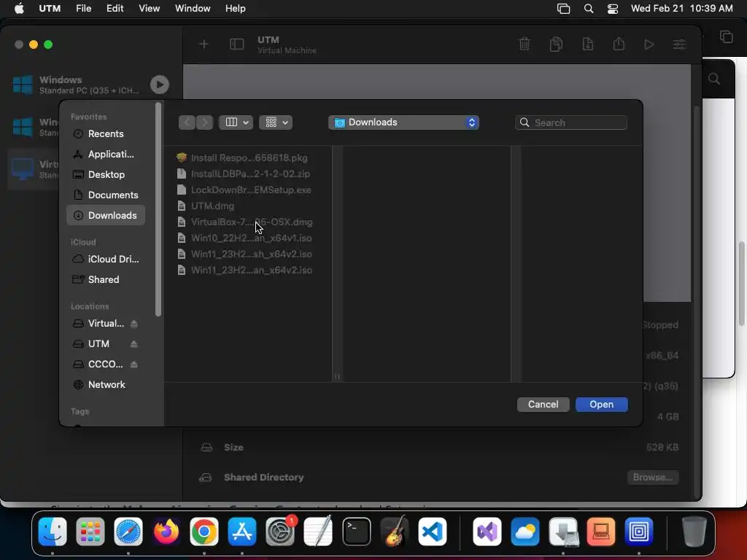Open App Store from the Dock
The width and height of the screenshot is (747, 560).
242,532
